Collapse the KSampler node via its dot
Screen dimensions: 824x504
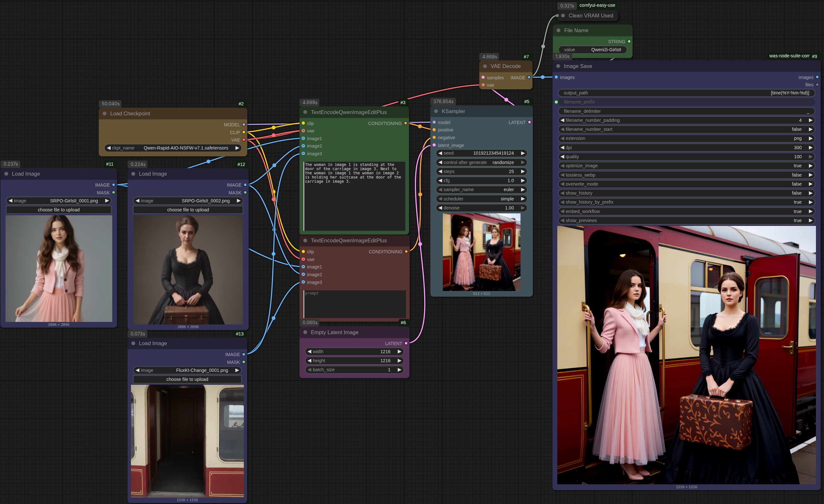click(x=436, y=111)
